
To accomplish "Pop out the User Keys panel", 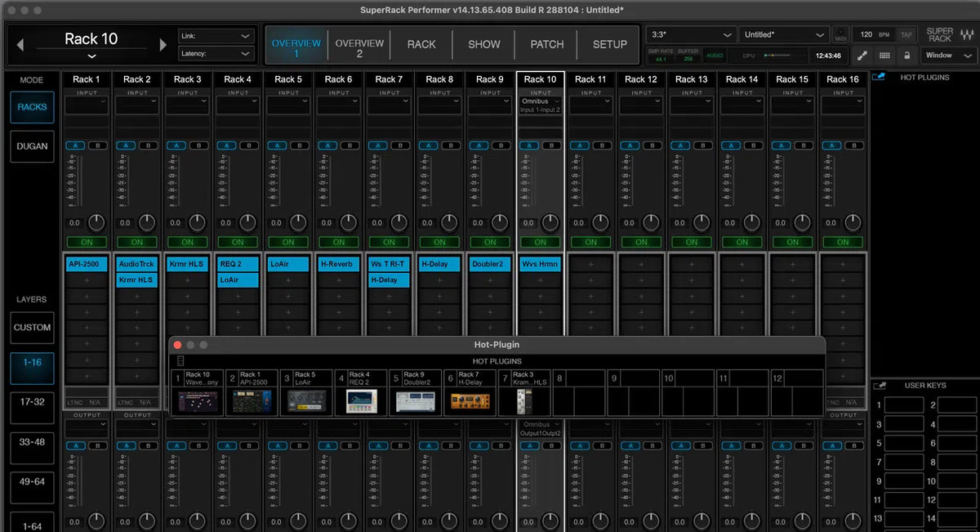I will coord(880,385).
